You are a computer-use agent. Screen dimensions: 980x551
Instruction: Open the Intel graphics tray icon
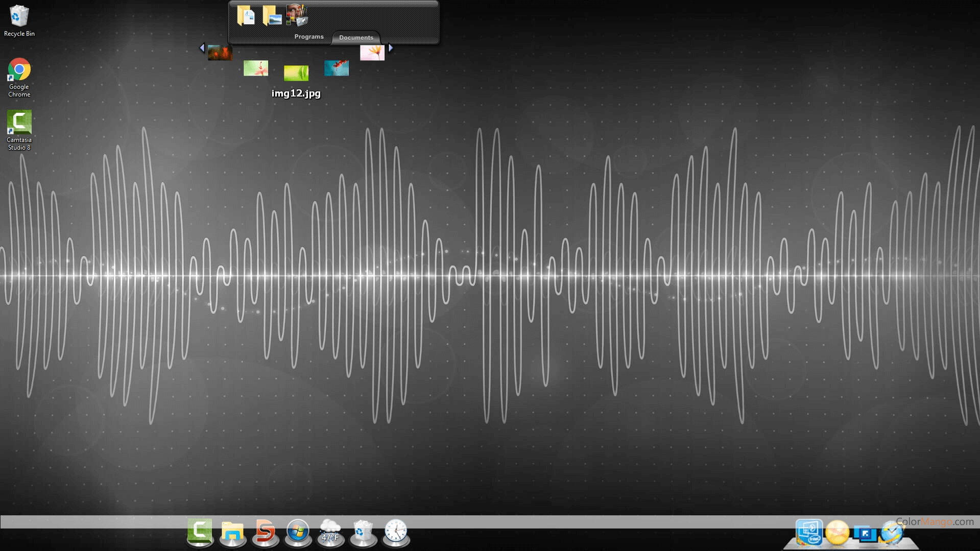click(809, 533)
